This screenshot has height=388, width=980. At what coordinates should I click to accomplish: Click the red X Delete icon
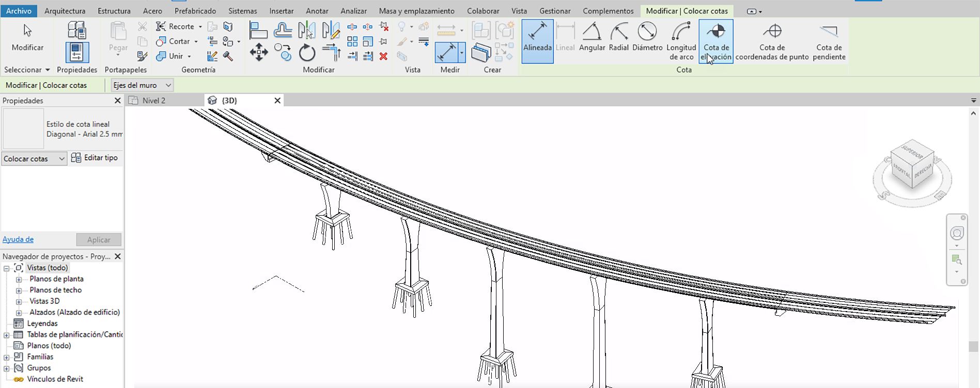(x=383, y=56)
